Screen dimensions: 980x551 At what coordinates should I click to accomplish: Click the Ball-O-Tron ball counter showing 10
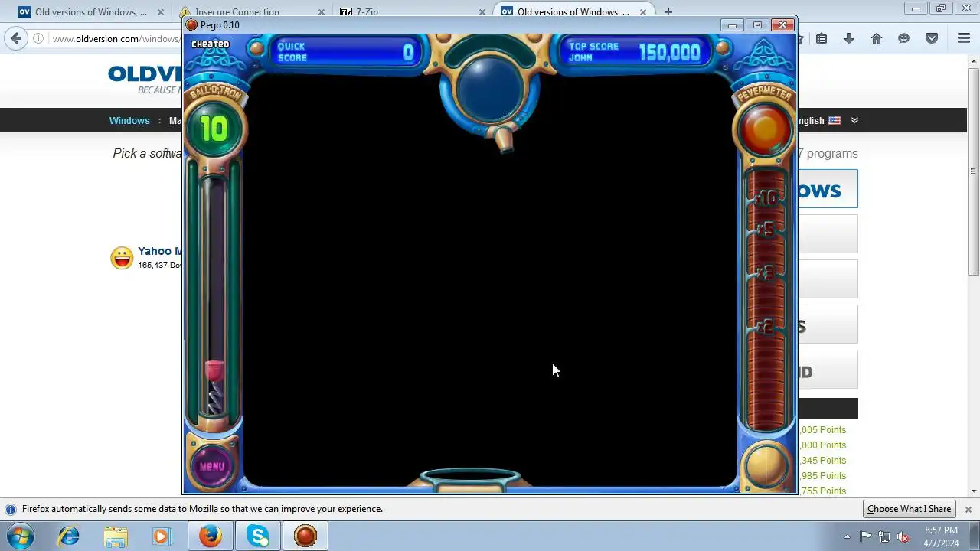[x=214, y=129]
